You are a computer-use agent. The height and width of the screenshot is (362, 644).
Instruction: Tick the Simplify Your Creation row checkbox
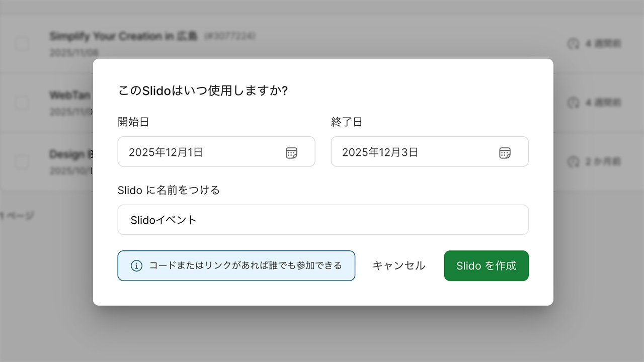point(22,44)
